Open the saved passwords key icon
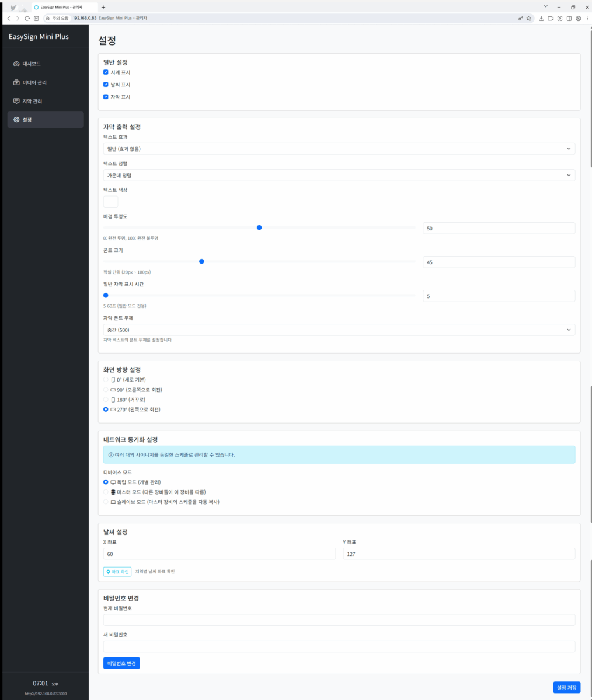This screenshot has height=700, width=592. pyautogui.click(x=521, y=19)
